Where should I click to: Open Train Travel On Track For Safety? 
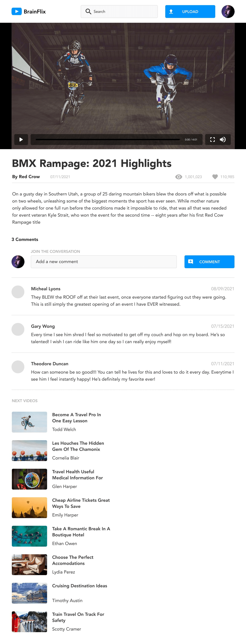tap(78, 617)
